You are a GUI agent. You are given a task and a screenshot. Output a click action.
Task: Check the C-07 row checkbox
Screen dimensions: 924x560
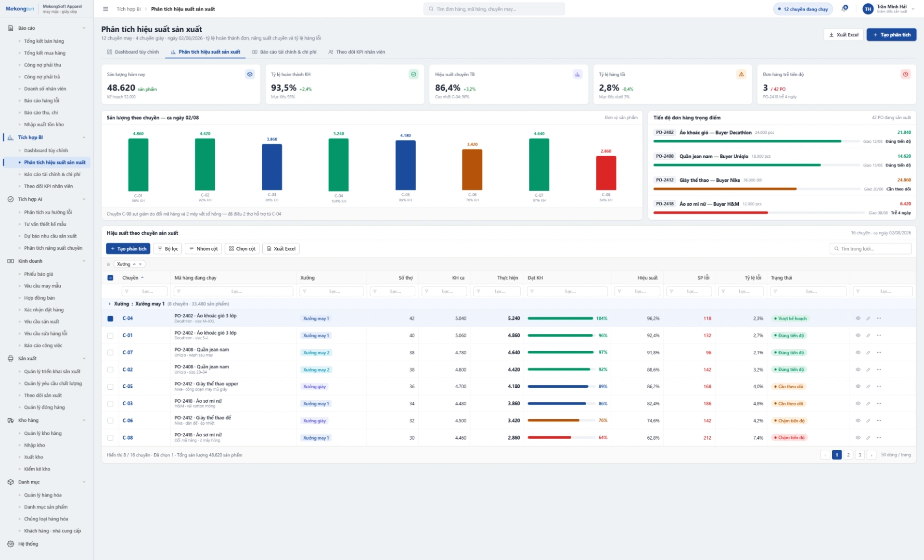pos(110,353)
